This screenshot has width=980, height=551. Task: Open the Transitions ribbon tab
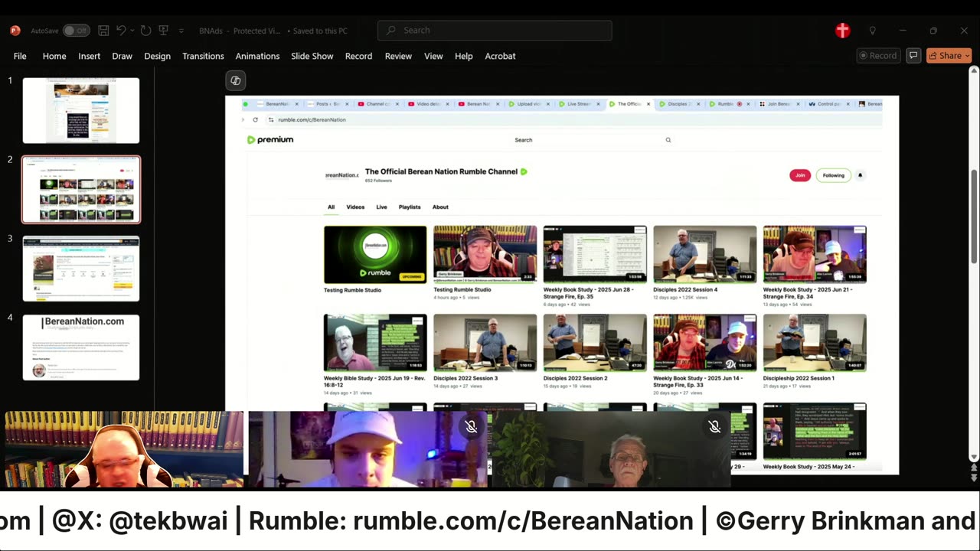[x=203, y=56]
